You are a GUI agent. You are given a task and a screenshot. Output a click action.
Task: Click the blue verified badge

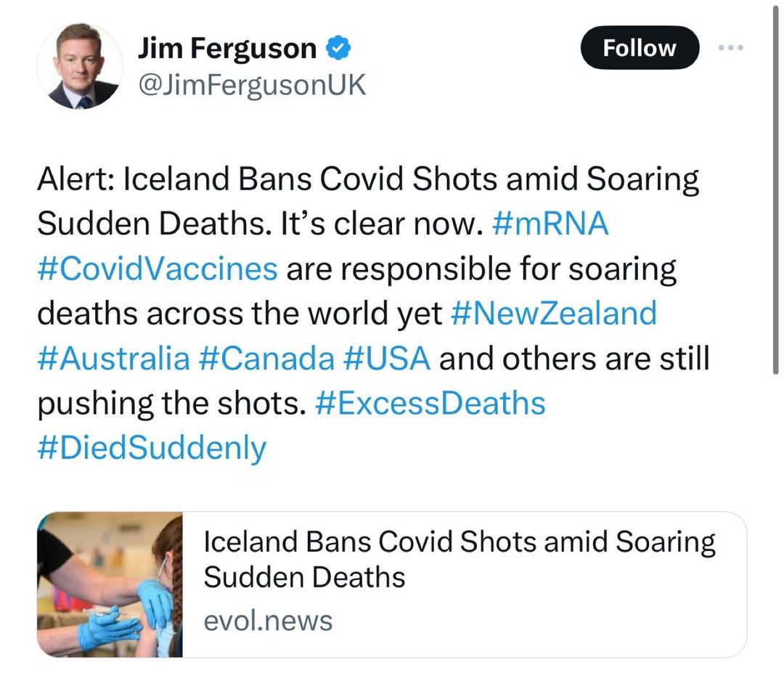pos(339,49)
